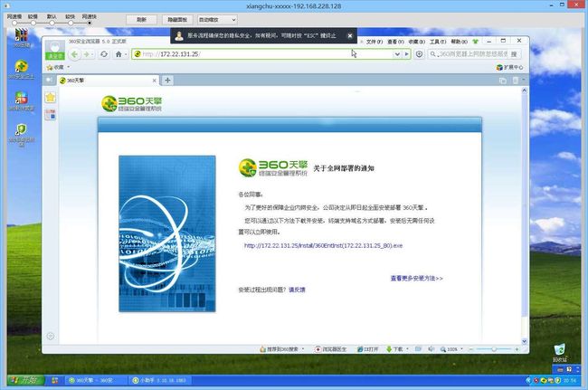Click the zoom slider plus button
Screen dimensions: 588x390
(x=517, y=349)
